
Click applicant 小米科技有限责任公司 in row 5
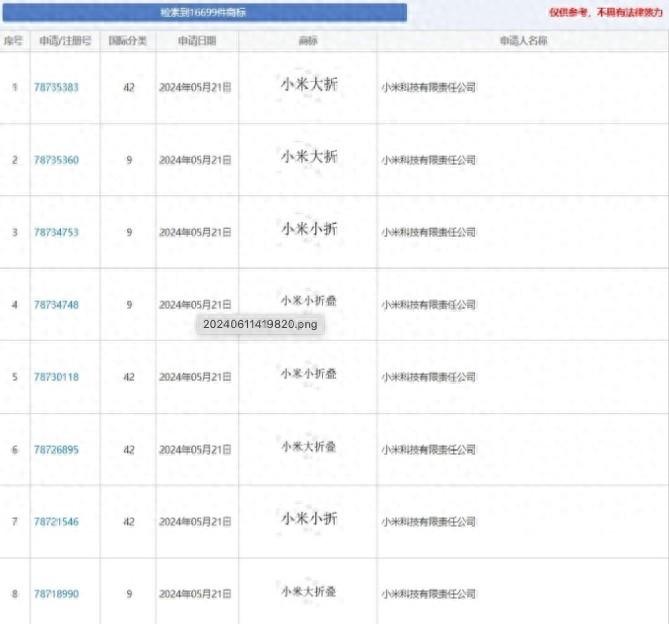[428, 377]
